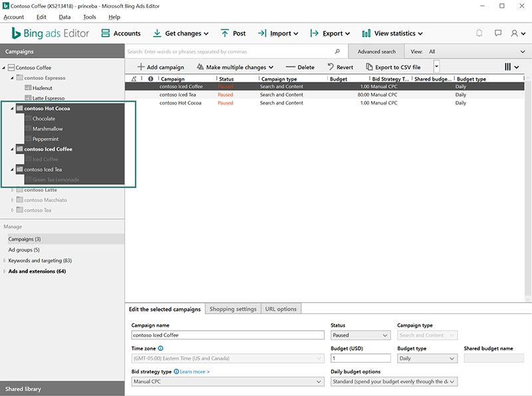
Task: Expand Keywords and targeting section
Action: coord(4,260)
